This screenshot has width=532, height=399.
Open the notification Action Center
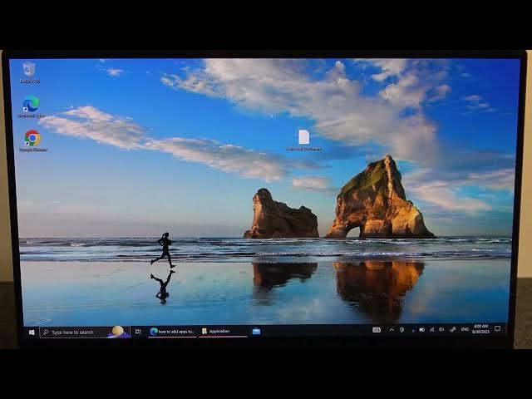[x=498, y=329]
